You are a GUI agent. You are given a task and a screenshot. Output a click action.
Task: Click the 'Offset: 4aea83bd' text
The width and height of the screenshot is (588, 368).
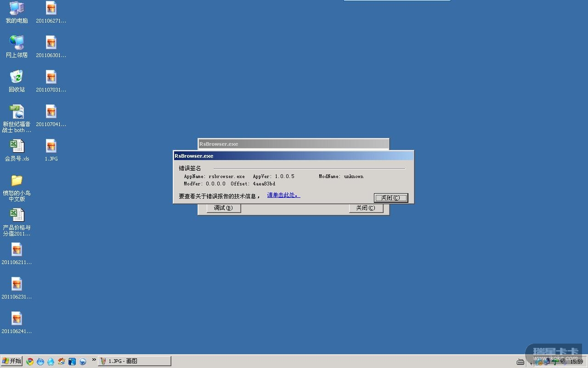253,184
